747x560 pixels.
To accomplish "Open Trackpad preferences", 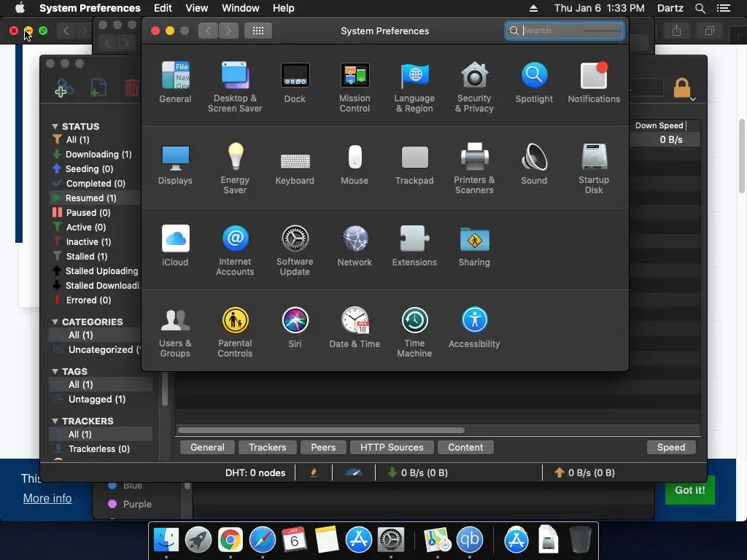I will [414, 164].
